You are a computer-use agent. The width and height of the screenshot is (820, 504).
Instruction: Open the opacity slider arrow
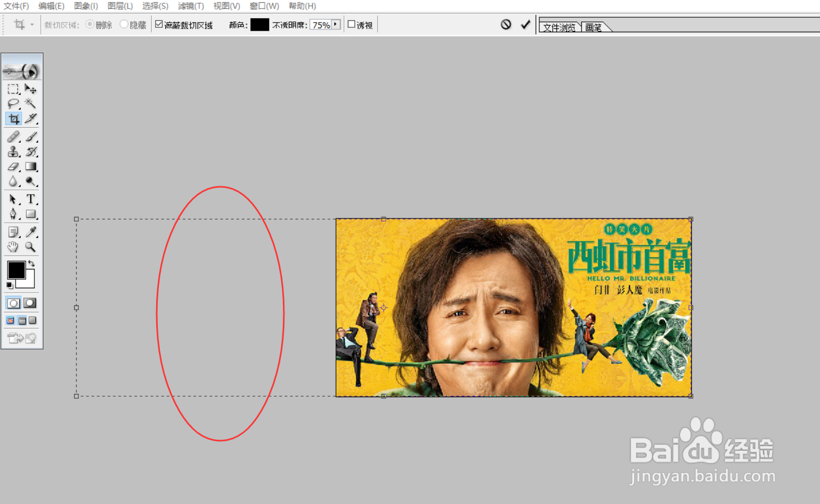[336, 25]
